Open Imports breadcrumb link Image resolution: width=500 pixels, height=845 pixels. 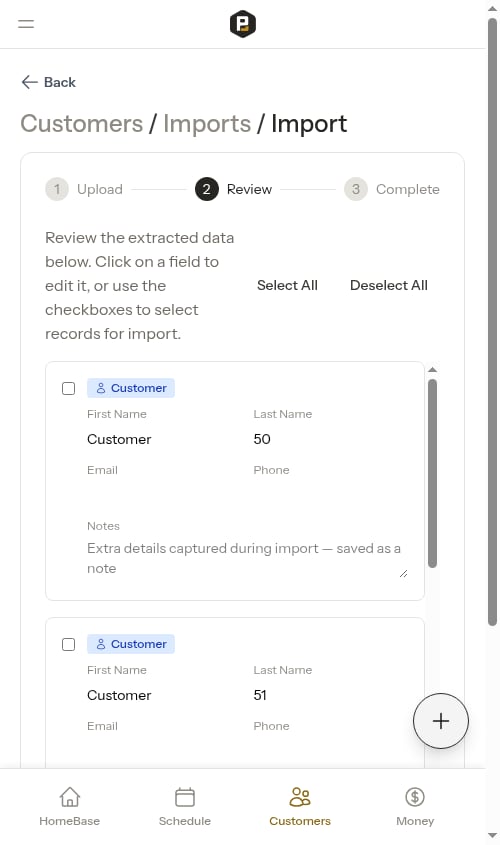[207, 123]
